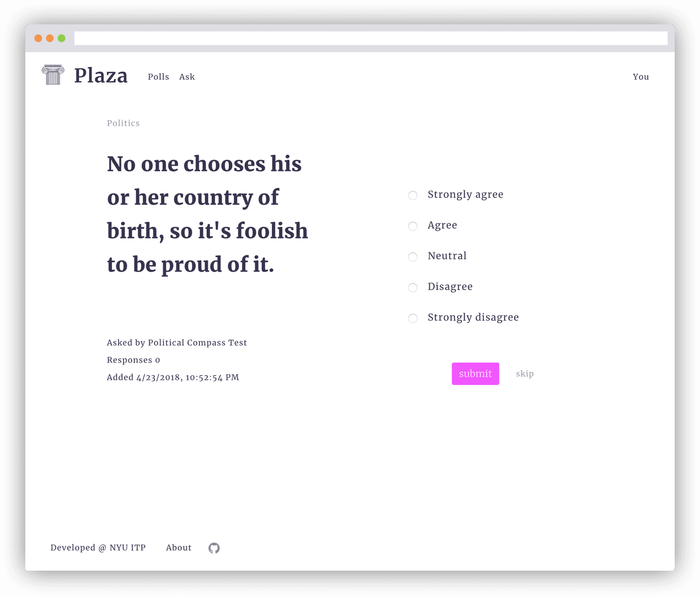700x597 pixels.
Task: Click the browser address bar field
Action: 371,38
